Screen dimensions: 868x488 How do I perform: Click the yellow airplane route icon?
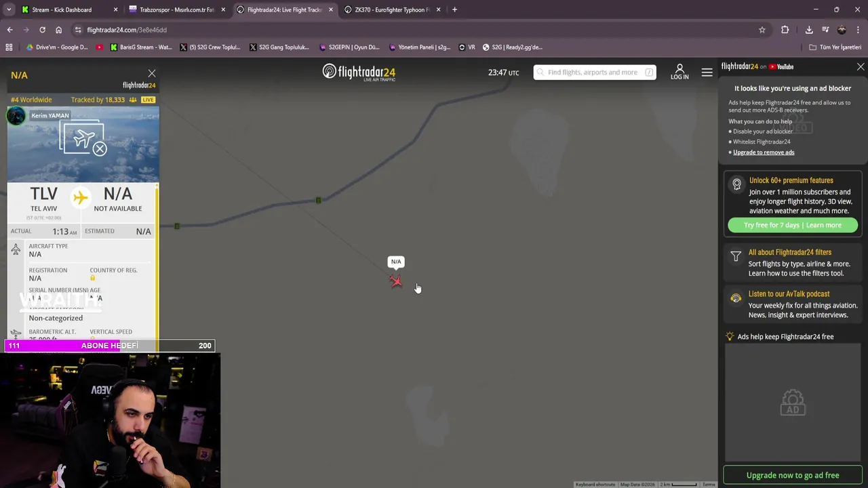tap(81, 198)
